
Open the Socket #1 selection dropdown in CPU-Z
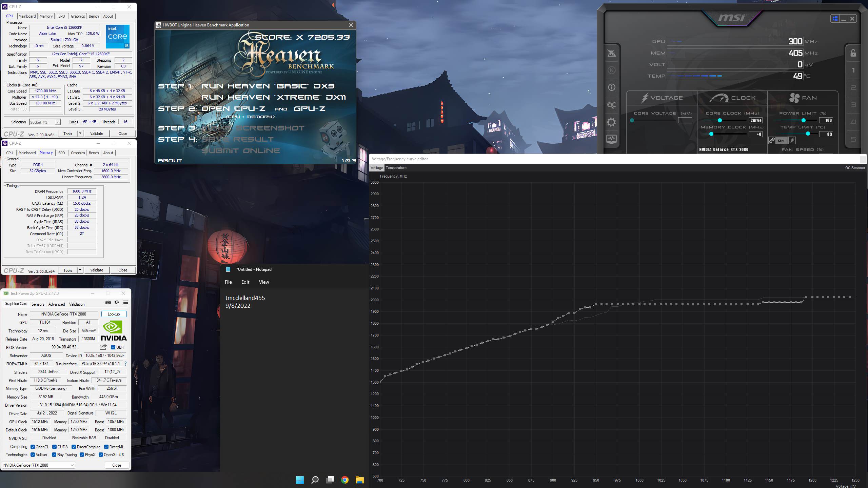45,122
